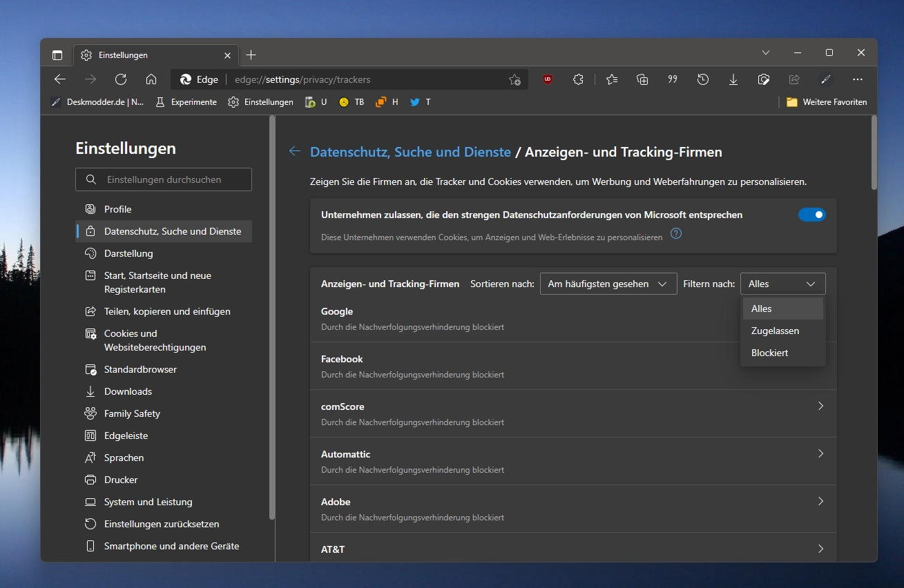Select Zugelassen filter option
The width and height of the screenshot is (904, 588).
(x=783, y=331)
